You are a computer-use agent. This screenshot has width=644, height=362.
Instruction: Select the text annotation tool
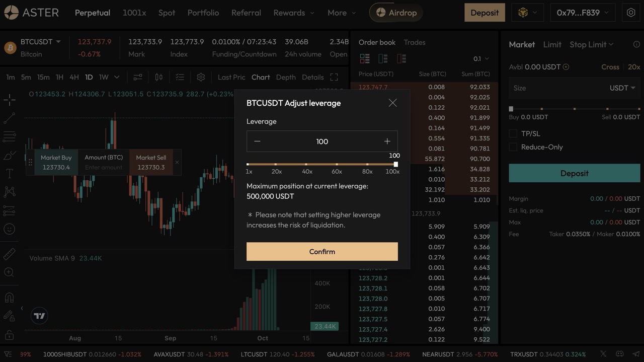[9, 174]
